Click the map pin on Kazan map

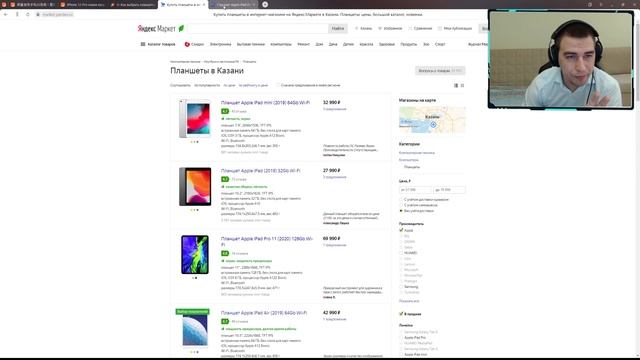click(433, 124)
